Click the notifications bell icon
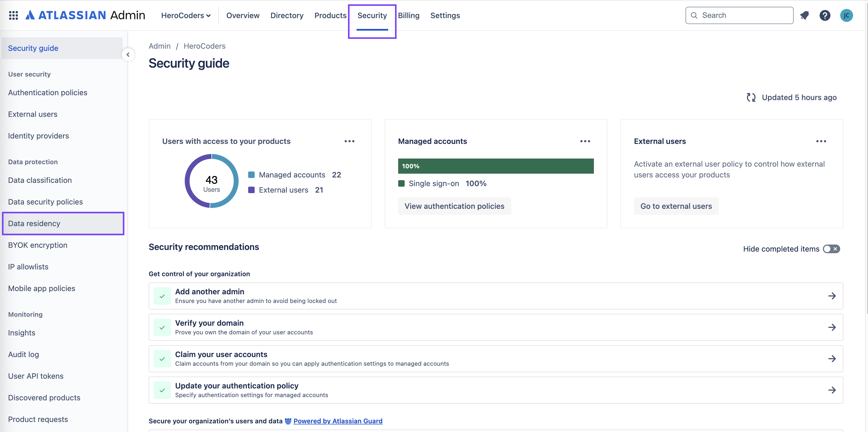 coord(804,15)
